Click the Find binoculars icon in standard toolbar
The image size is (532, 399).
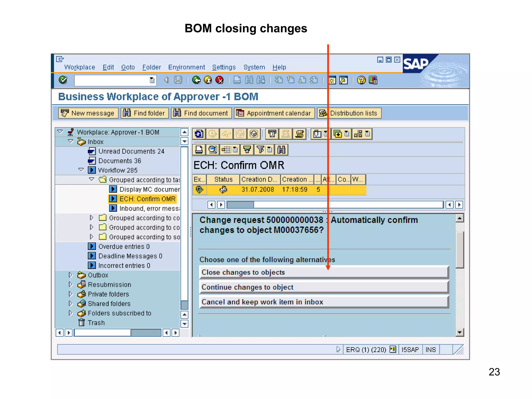click(x=249, y=80)
